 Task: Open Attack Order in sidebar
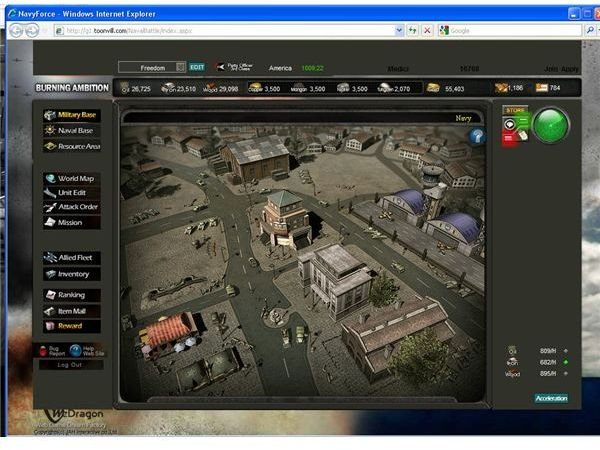72,207
